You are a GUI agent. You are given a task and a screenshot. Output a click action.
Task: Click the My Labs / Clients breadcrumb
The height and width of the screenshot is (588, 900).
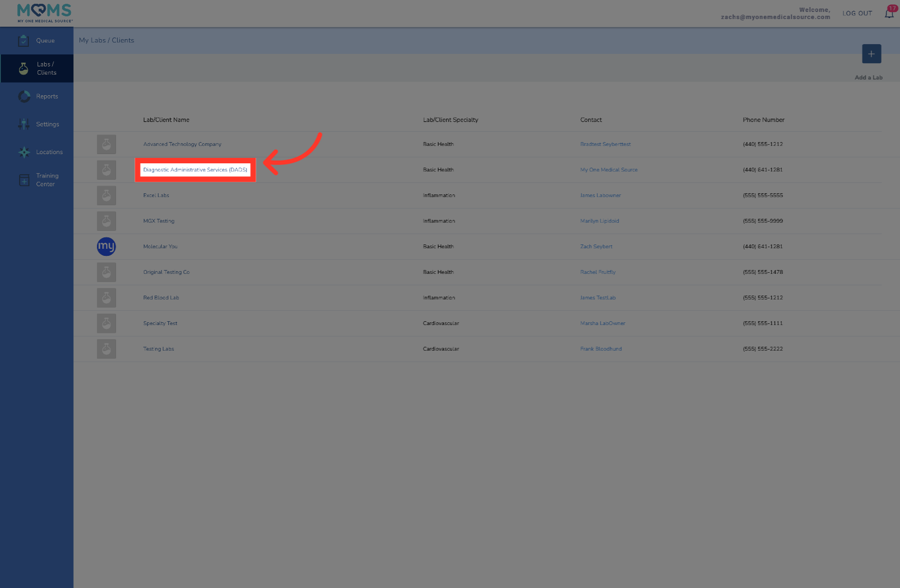click(x=106, y=40)
